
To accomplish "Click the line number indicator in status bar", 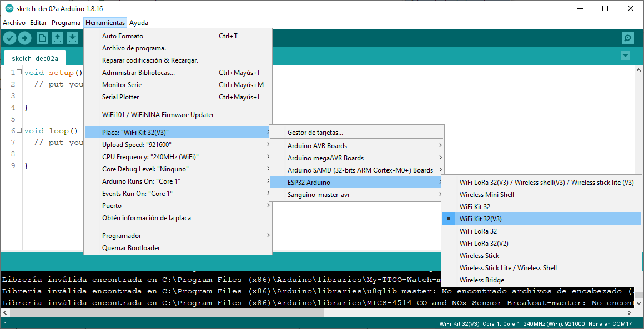I will [6, 323].
